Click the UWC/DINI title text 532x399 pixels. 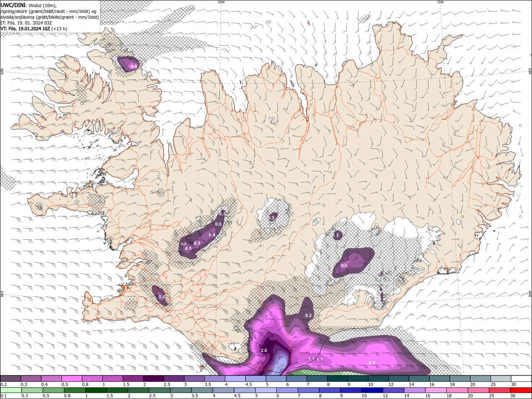click(13, 5)
